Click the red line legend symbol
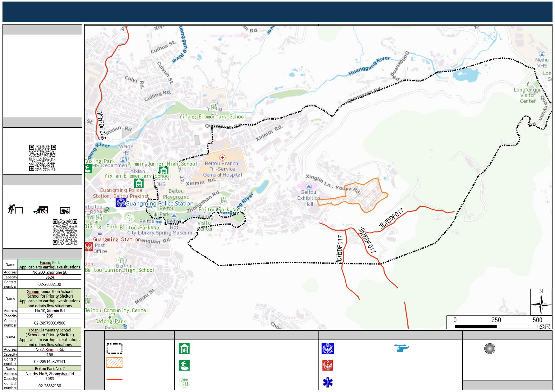Screen dimensions: 555x392 [114, 379]
